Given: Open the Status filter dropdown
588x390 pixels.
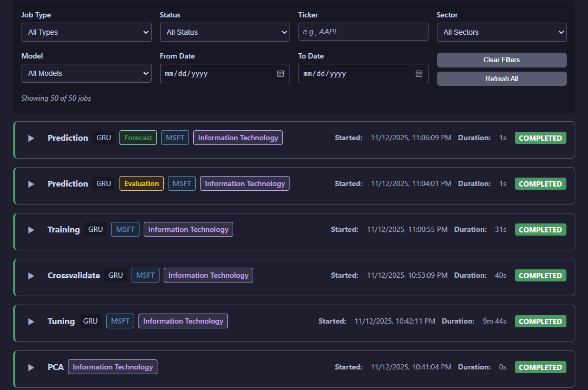Looking at the screenshot, I should [x=225, y=32].
